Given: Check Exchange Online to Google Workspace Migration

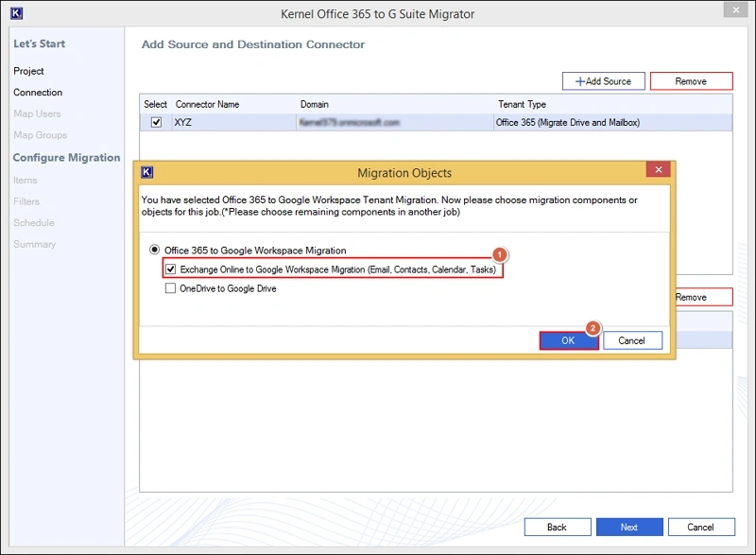Looking at the screenshot, I should 170,269.
